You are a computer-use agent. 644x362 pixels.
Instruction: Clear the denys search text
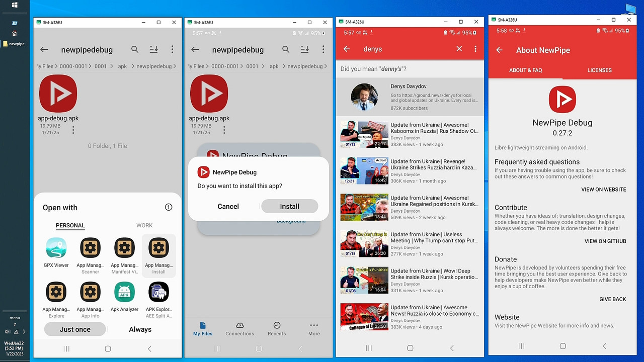point(459,49)
